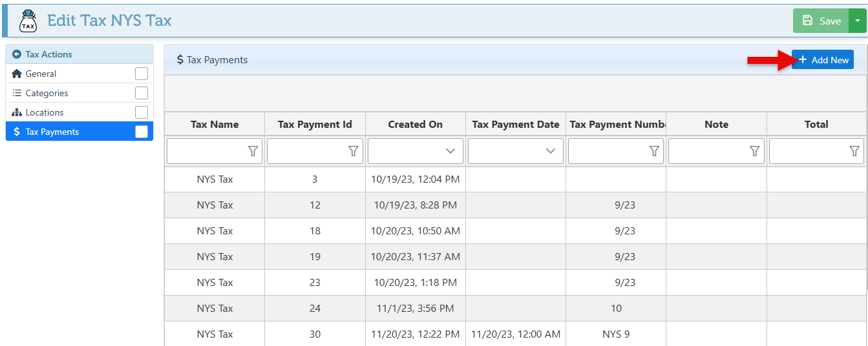The image size is (868, 346).
Task: Click filter icon in Tax Name column
Action: [x=253, y=150]
